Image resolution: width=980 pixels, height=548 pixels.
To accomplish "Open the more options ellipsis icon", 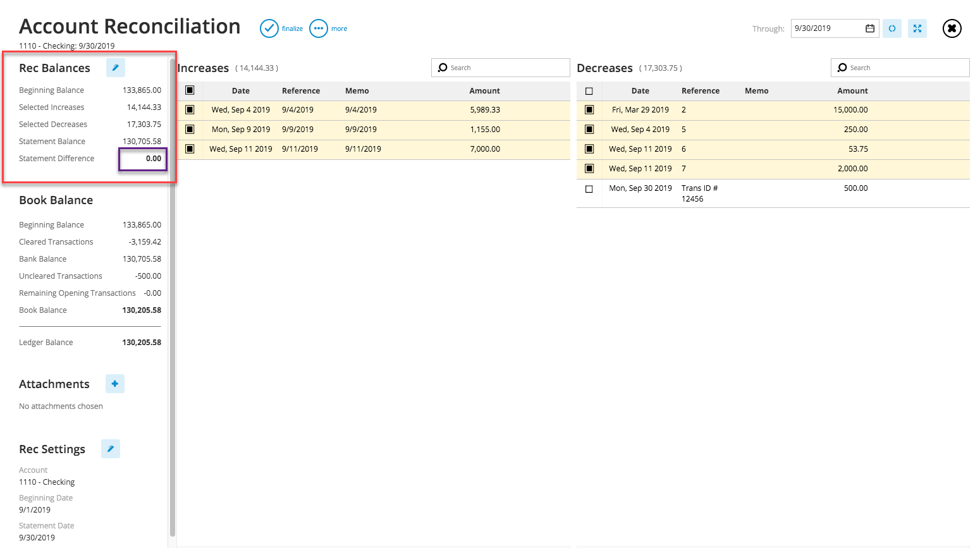I will [319, 28].
